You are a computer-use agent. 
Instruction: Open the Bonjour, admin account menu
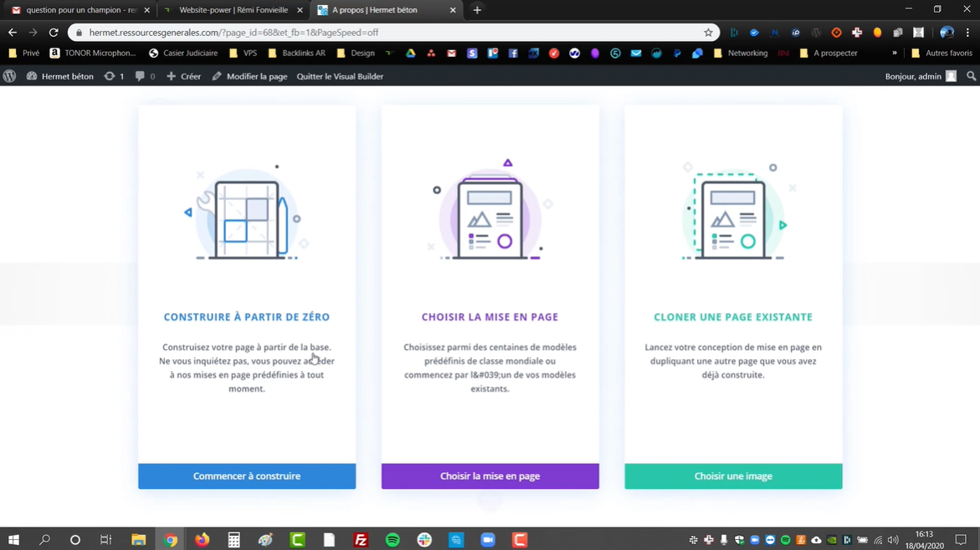pyautogui.click(x=919, y=76)
